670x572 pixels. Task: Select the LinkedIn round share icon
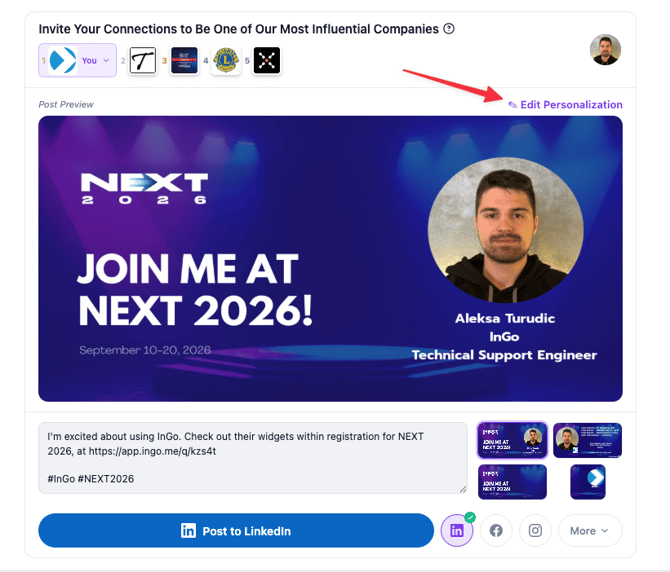[457, 531]
